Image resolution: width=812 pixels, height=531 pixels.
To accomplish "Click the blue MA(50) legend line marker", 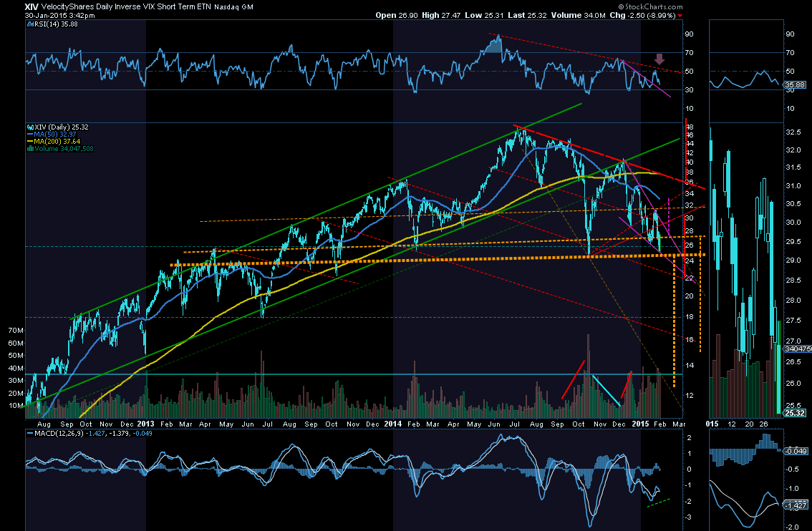I will [x=31, y=134].
